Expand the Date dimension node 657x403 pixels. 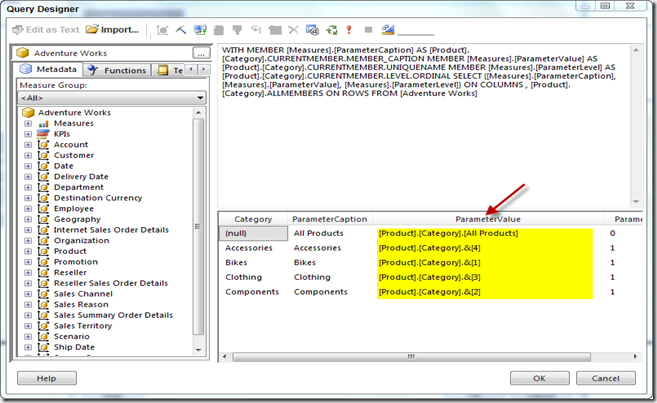click(28, 166)
